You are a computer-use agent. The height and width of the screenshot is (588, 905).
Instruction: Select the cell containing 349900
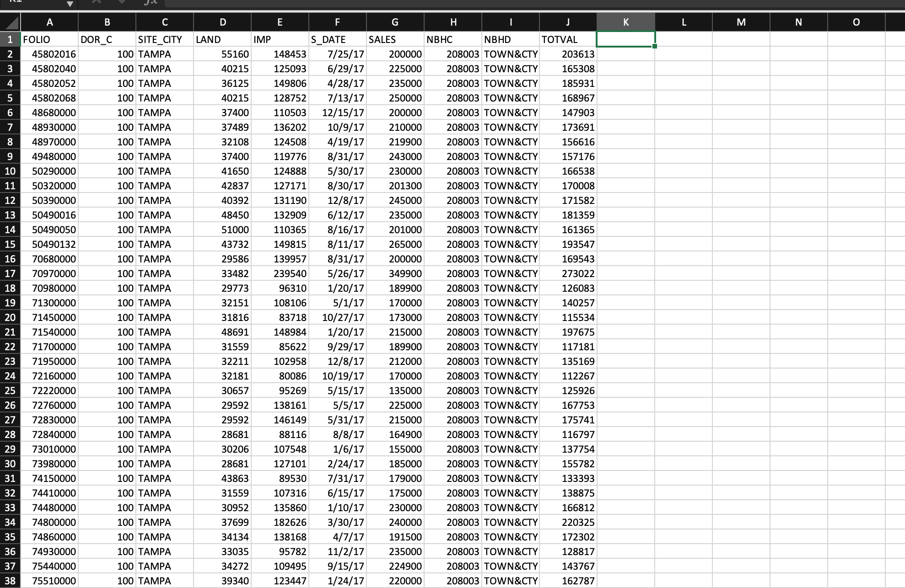[394, 273]
